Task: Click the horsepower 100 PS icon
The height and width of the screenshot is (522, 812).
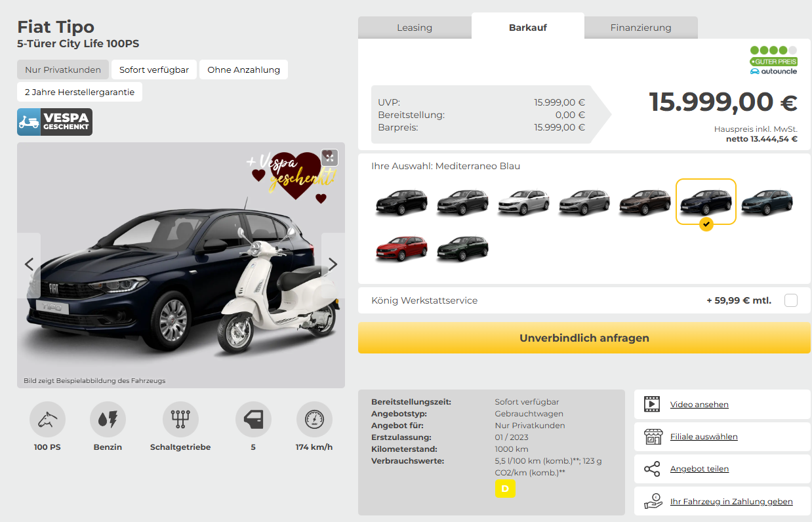Action: [x=47, y=420]
